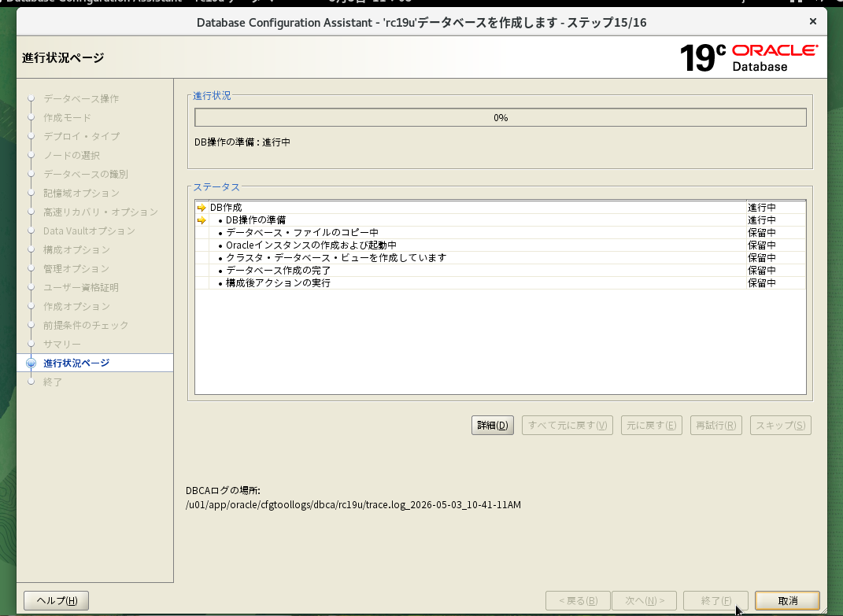Open help with ヘルプ(H) button
Screen dimensions: 843x616
coord(57,600)
